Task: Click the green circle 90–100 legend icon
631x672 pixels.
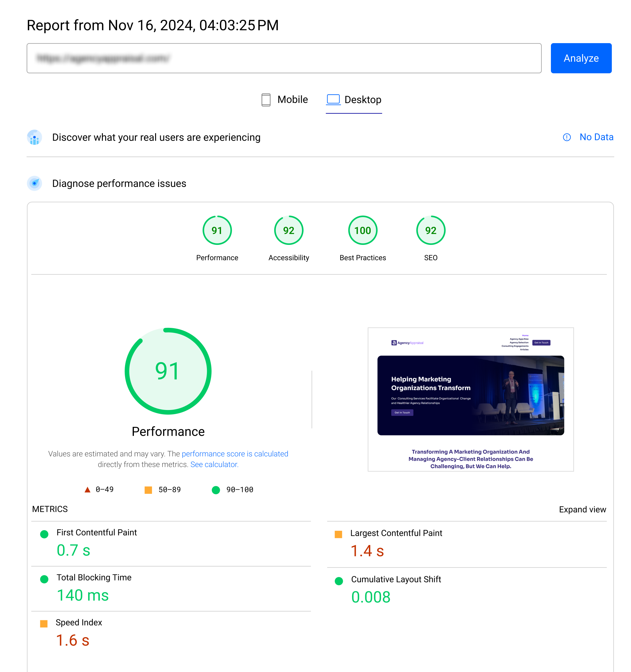Action: click(x=215, y=490)
